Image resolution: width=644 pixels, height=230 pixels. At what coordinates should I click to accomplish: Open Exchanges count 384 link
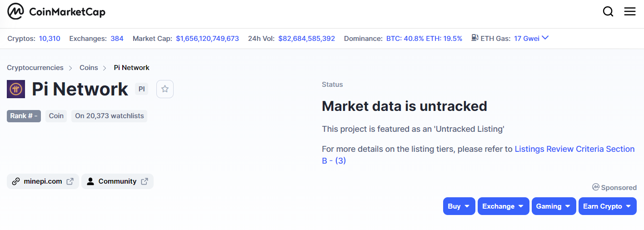117,39
